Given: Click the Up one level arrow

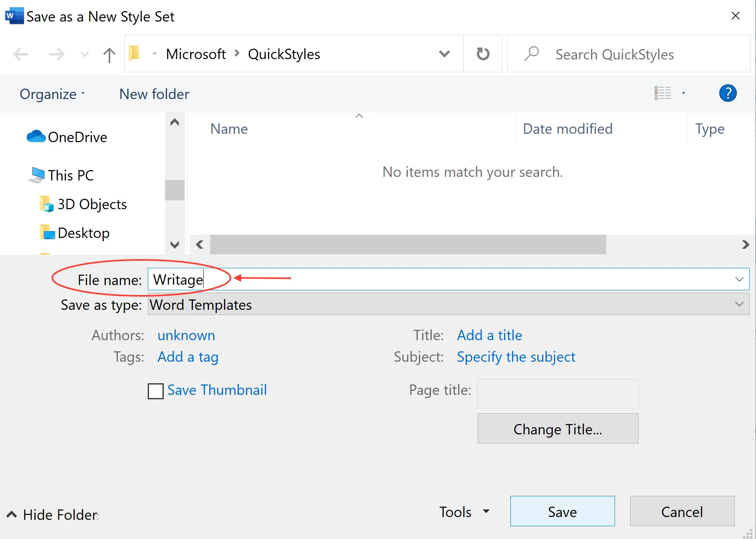Looking at the screenshot, I should (109, 54).
